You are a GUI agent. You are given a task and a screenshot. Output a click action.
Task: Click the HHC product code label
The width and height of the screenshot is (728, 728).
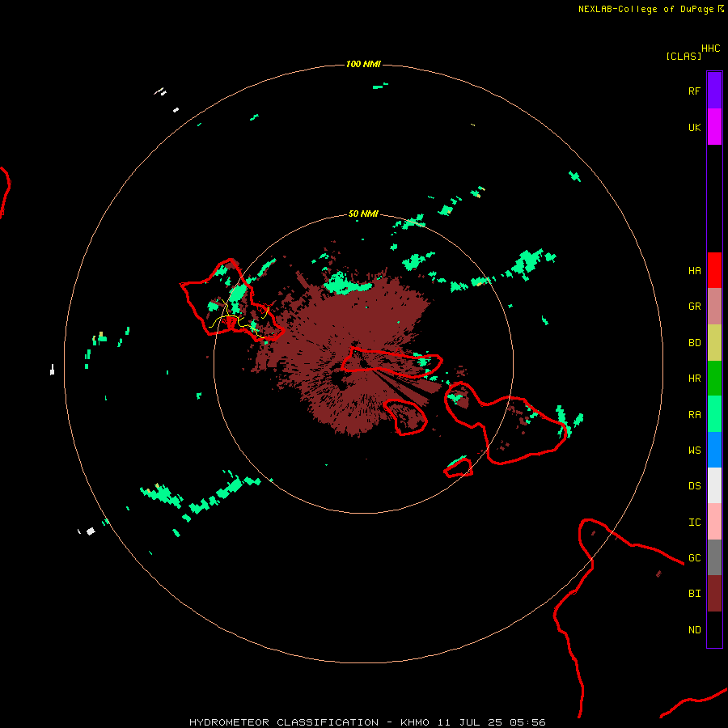[x=710, y=49]
